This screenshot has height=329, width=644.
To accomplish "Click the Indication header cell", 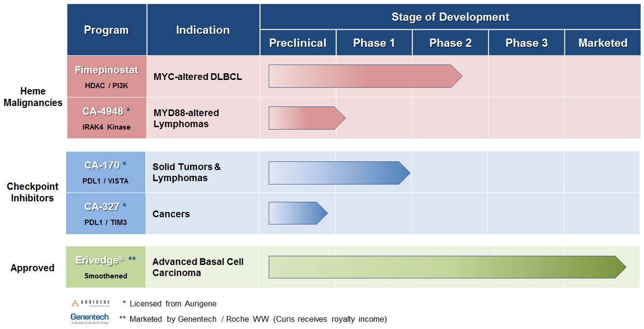I will tap(203, 30).
